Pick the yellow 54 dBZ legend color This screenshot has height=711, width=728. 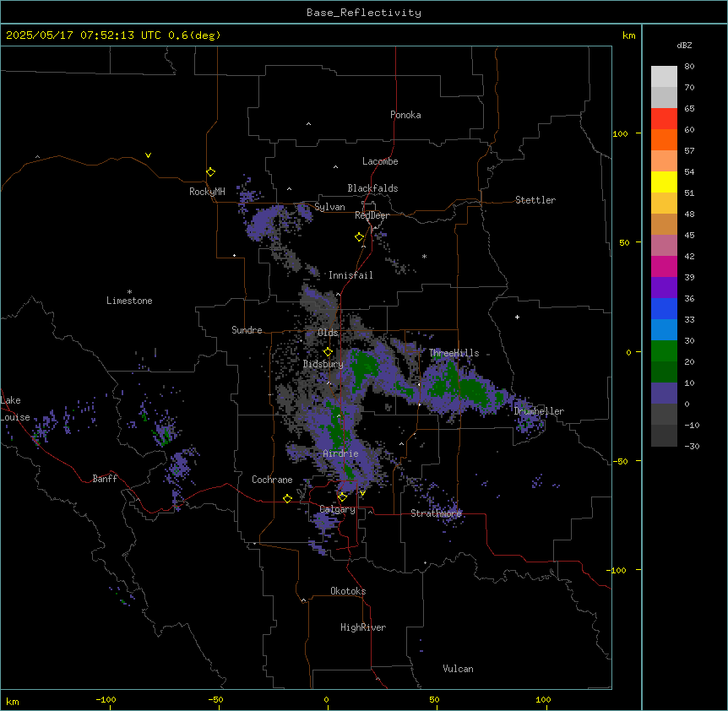(664, 182)
